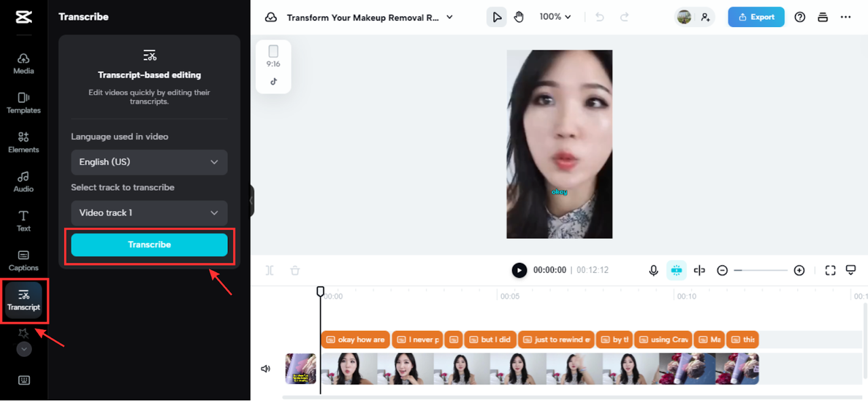Open the layout panel icon
This screenshot has width=868, height=403.
point(823,17)
